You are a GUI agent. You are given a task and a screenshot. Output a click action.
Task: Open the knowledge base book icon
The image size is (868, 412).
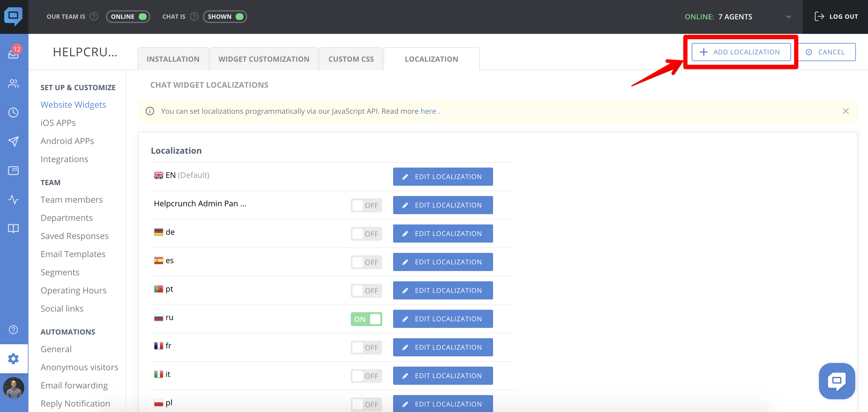coord(14,229)
